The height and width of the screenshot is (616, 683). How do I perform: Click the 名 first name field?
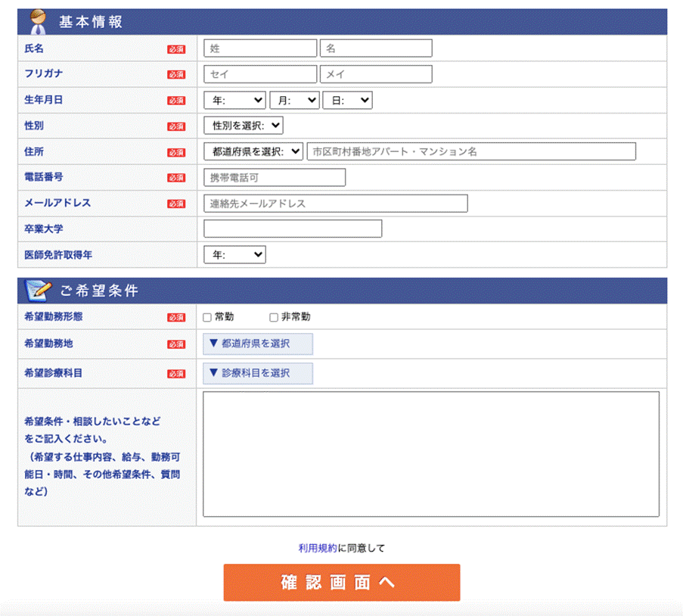click(376, 48)
